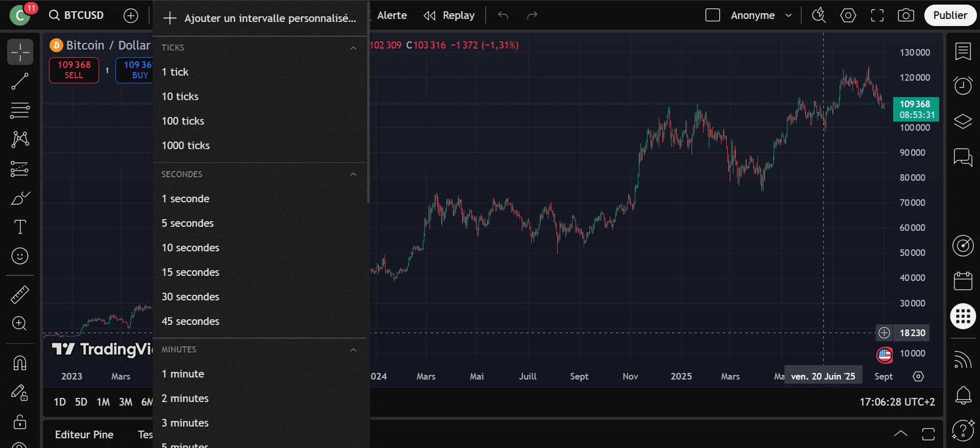Click the red SELL price button
The image size is (980, 448).
coord(74,70)
